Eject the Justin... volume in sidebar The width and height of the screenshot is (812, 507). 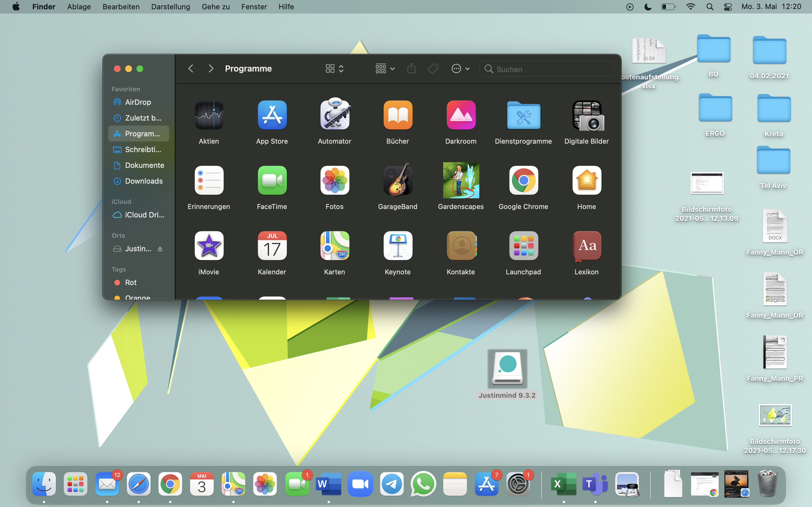(x=160, y=249)
